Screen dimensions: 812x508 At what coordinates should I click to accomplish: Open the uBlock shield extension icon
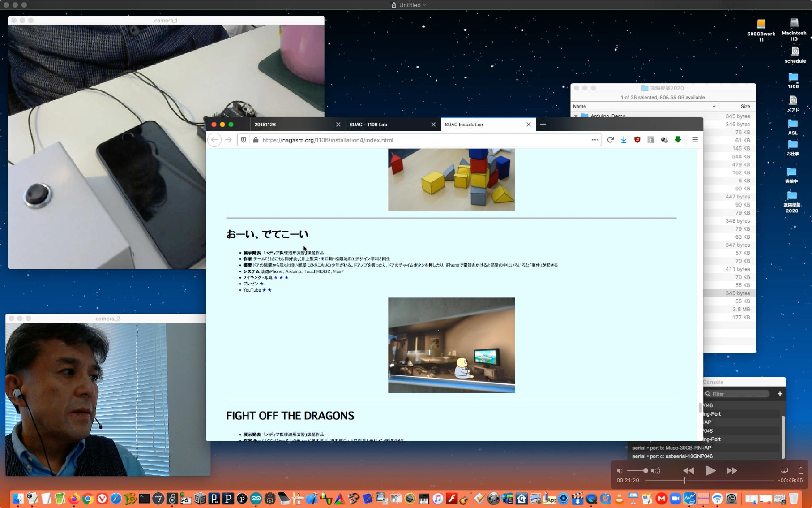pos(637,140)
